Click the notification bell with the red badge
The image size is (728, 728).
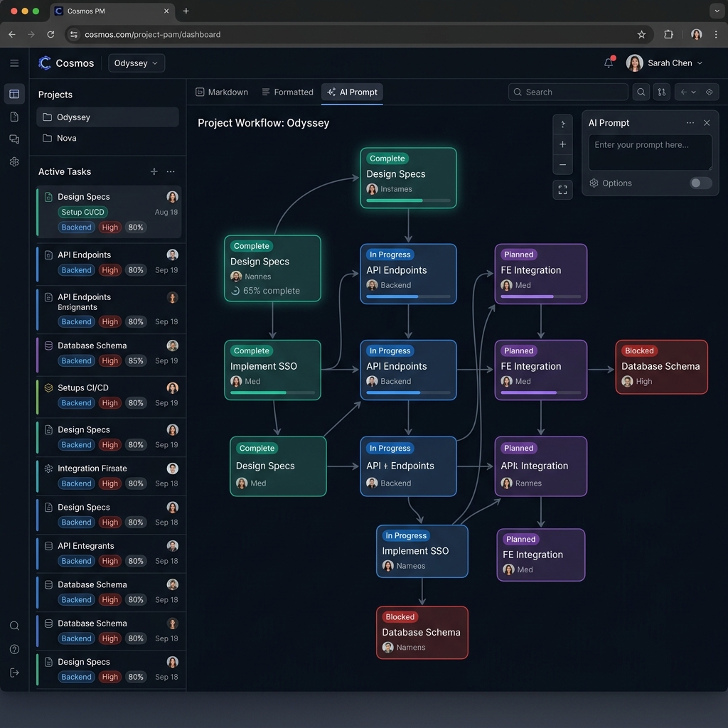tap(609, 63)
